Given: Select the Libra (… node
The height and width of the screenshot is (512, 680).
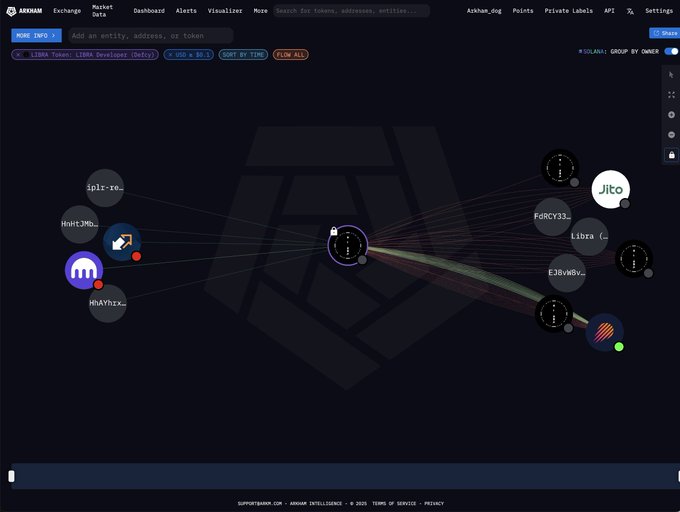Looking at the screenshot, I should click(x=589, y=236).
